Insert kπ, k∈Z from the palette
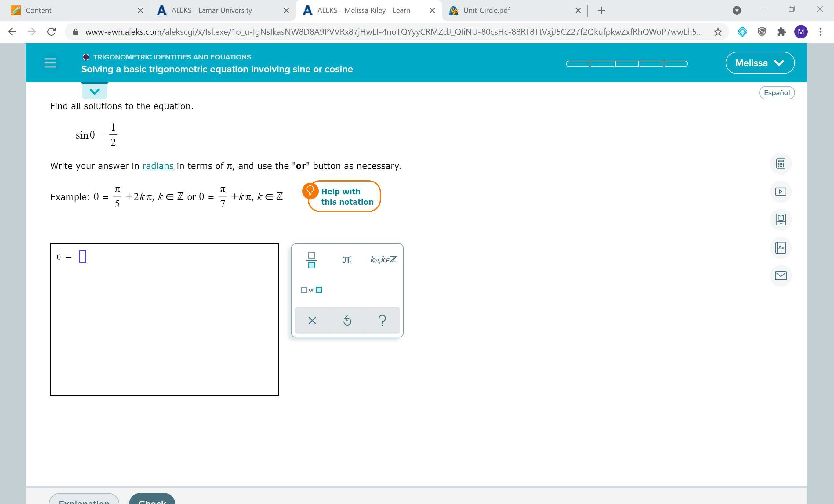Viewport: 834px width, 504px height. pyautogui.click(x=383, y=260)
